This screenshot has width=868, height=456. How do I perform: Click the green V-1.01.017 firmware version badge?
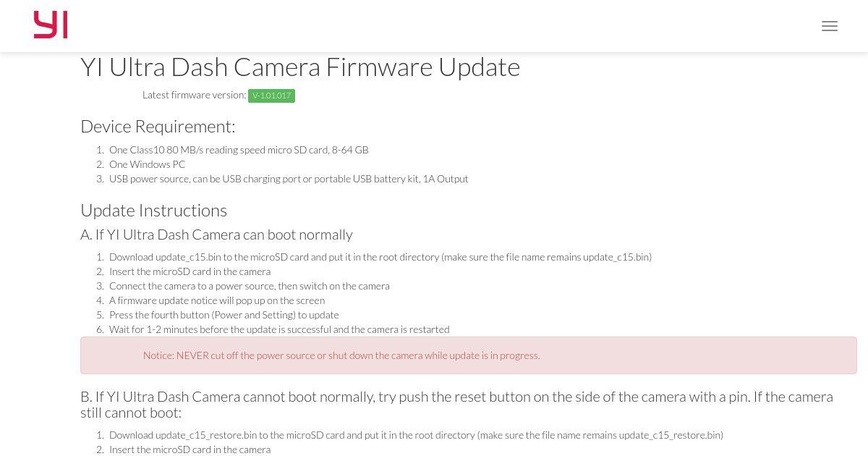pyautogui.click(x=271, y=96)
